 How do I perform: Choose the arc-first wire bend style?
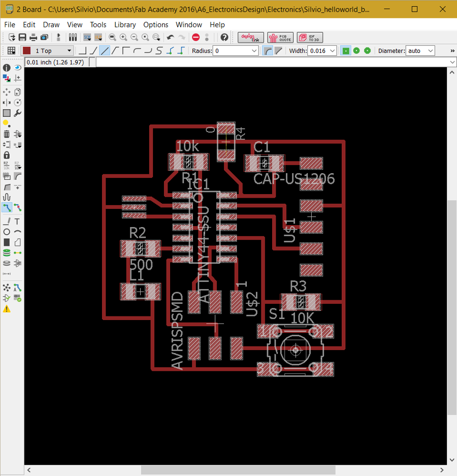[x=137, y=51]
